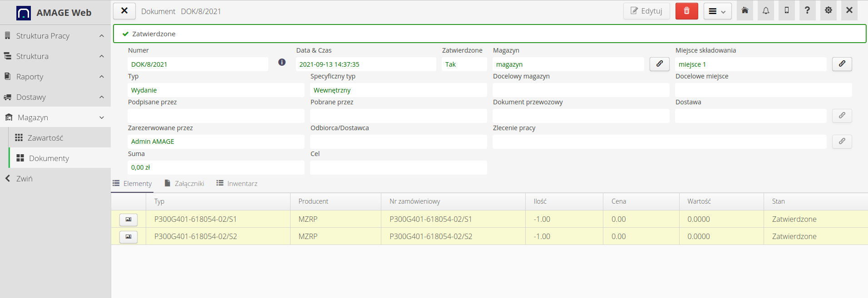Click the Raporty document icon
Image resolution: width=868 pixels, height=298 pixels.
point(7,76)
